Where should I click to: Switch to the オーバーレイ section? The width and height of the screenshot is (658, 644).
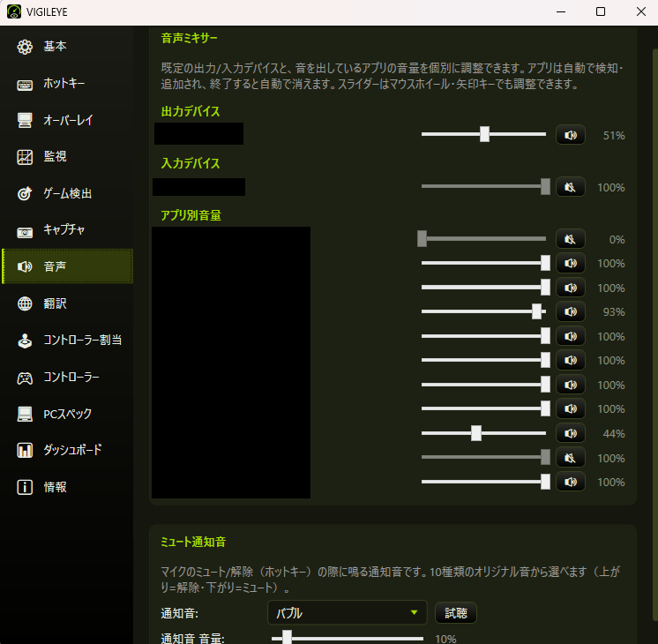68,120
